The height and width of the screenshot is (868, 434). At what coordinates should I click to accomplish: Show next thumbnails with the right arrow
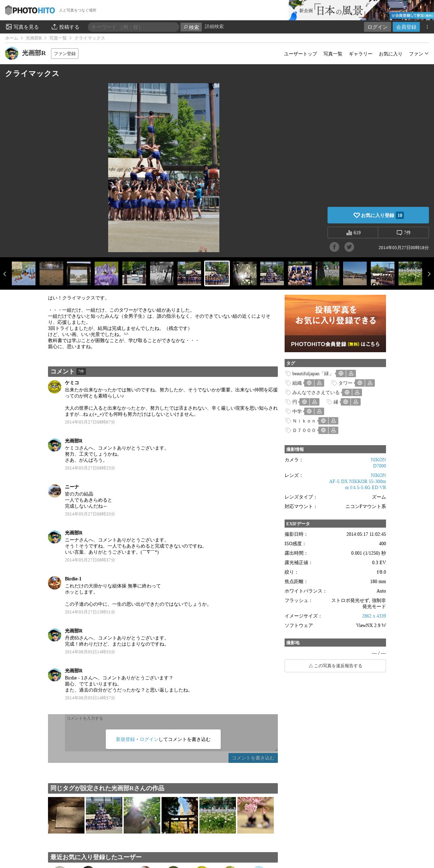pos(429,274)
